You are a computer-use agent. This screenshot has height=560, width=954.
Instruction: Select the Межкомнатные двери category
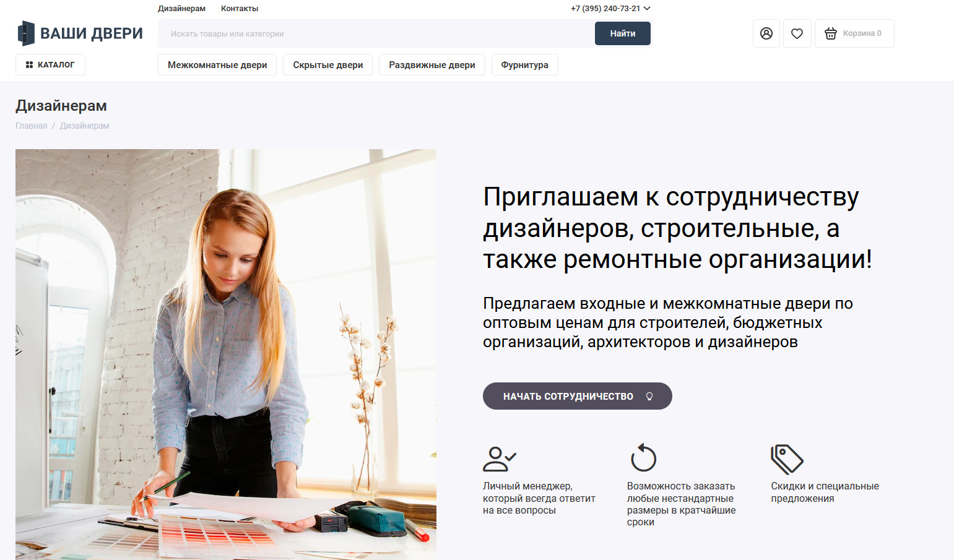[x=217, y=65]
